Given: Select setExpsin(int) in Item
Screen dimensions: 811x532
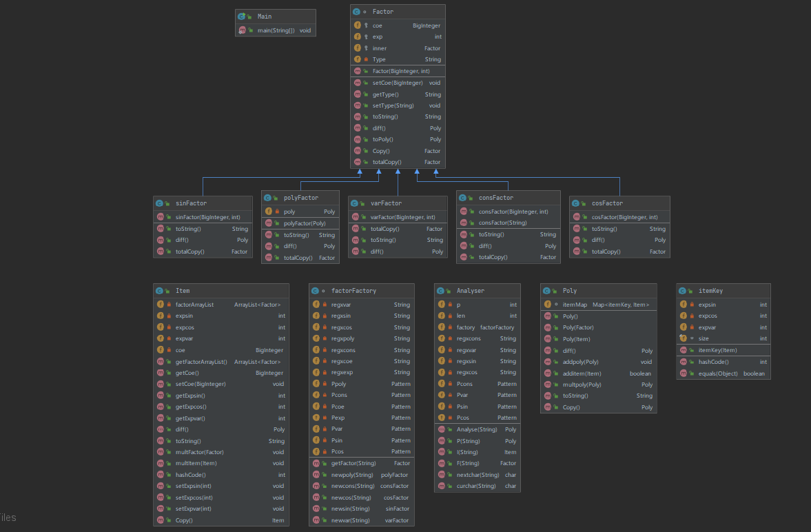Looking at the screenshot, I should coord(221,486).
